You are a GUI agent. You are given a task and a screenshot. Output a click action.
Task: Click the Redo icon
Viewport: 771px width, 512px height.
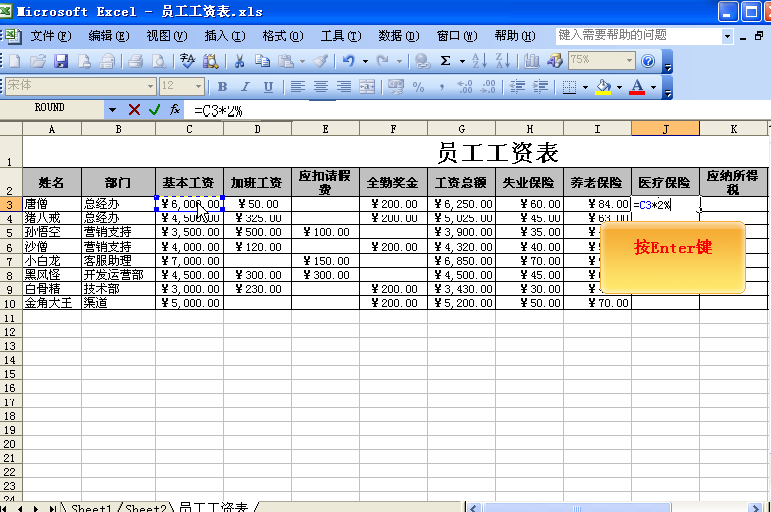pos(383,61)
